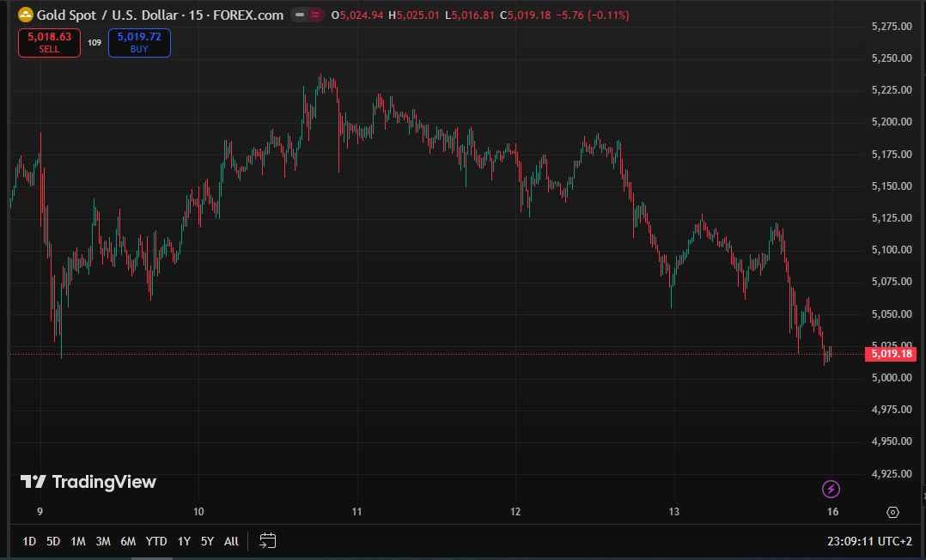This screenshot has width=926, height=560.
Task: Click the TradingView logo
Action: pos(88,482)
